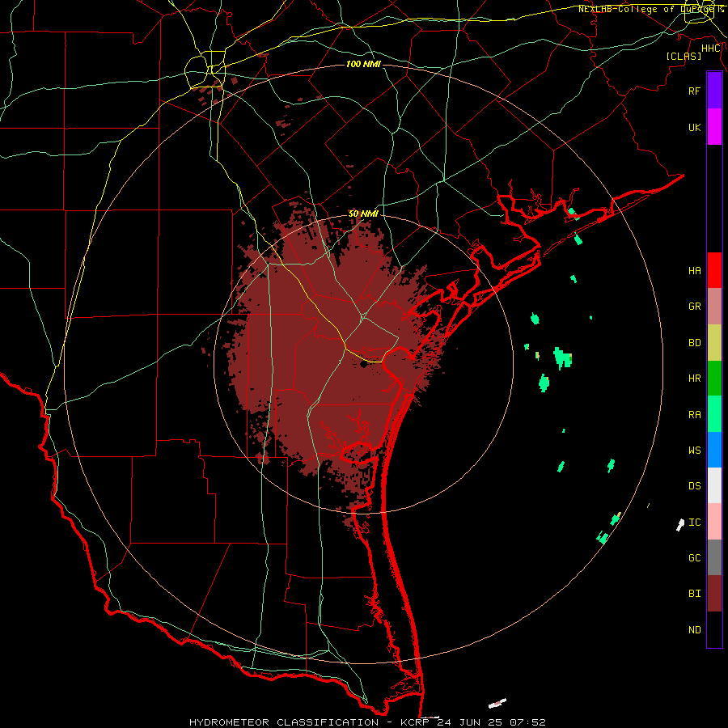Image resolution: width=728 pixels, height=728 pixels.
Task: Click the BI brown legend swatch
Action: click(x=714, y=594)
